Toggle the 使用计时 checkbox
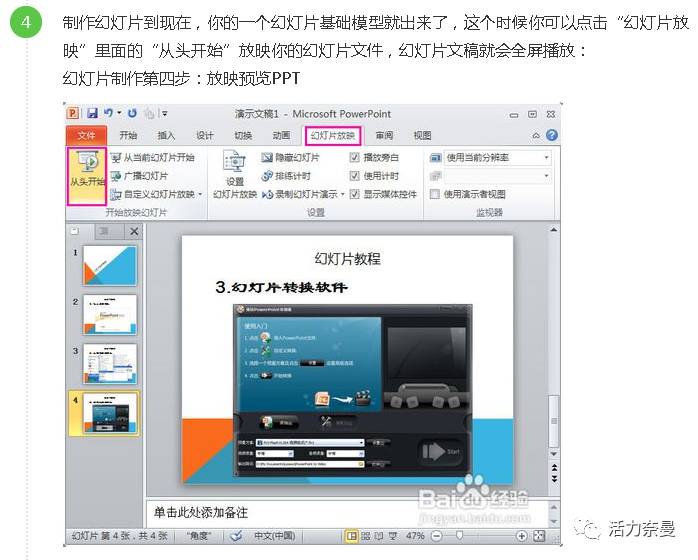698x560 pixels. pyautogui.click(x=355, y=176)
